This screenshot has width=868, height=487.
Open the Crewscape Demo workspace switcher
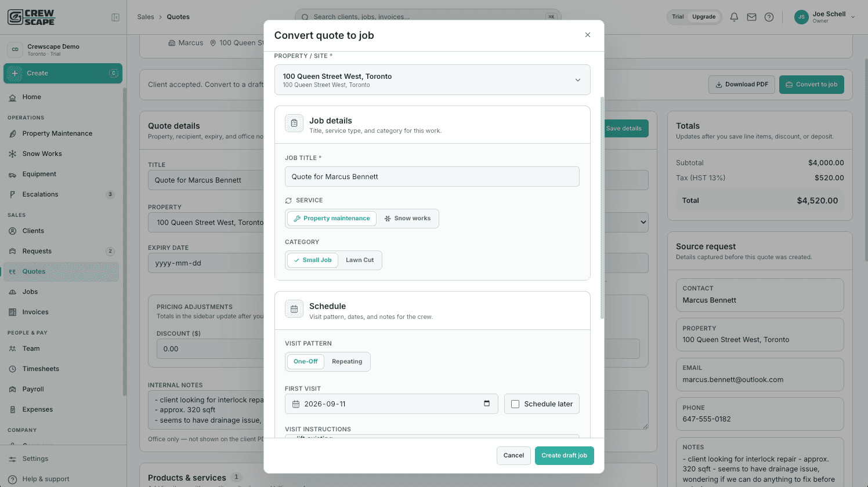pyautogui.click(x=63, y=50)
